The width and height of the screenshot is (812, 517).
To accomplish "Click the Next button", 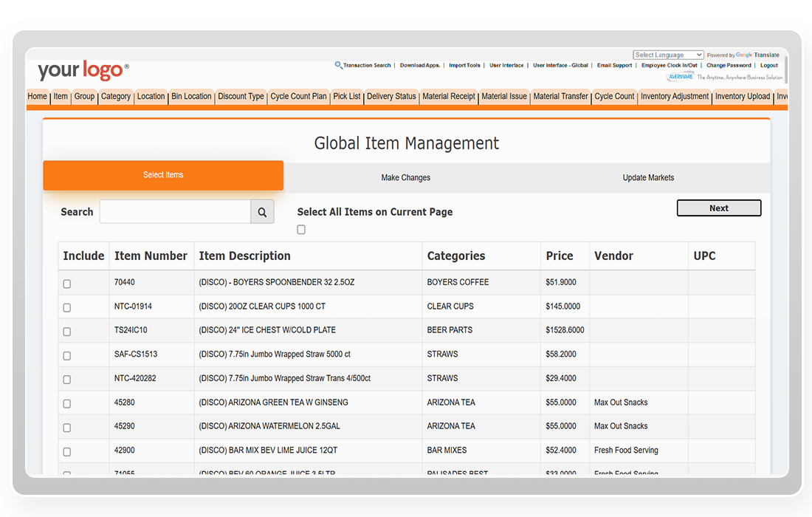I will click(719, 208).
